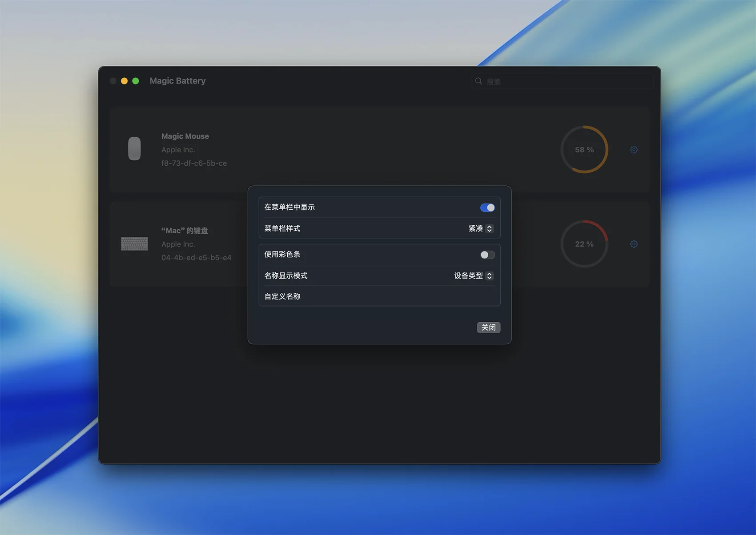Enable the 使用彩色条 switch

point(487,255)
